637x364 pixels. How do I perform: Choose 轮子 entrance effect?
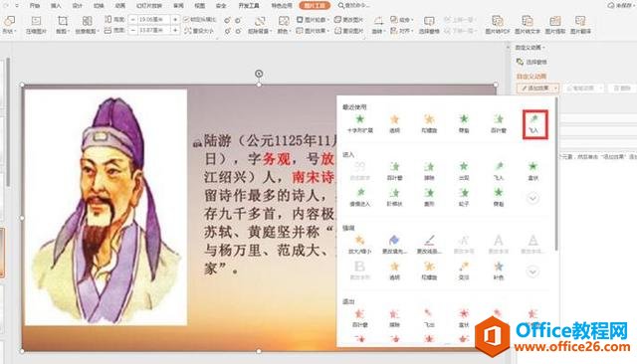(464, 198)
